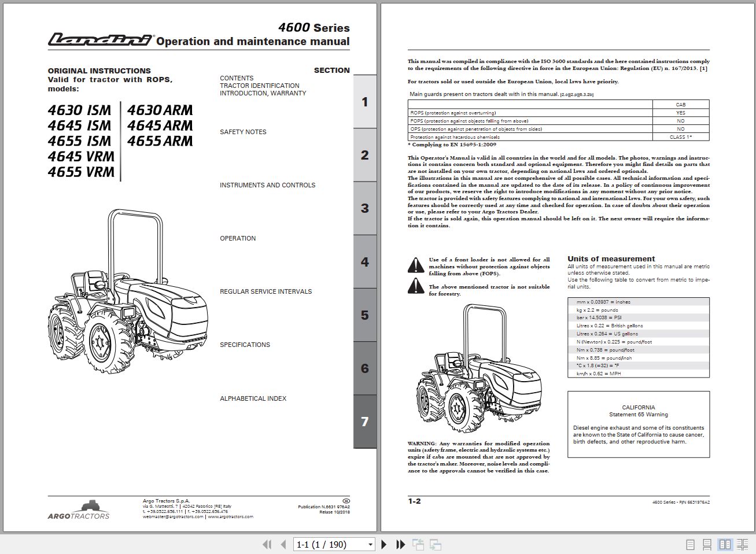Select continuous facing page view

pos(742,544)
